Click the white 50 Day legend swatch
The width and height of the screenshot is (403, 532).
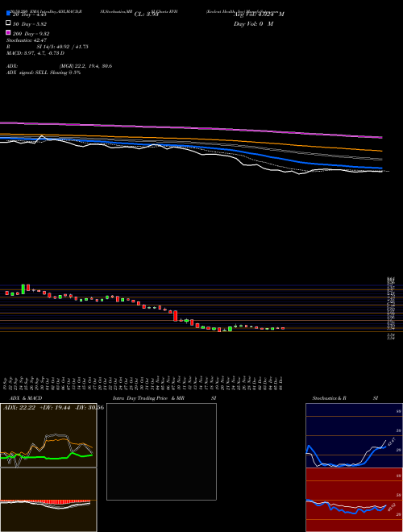tap(8, 23)
